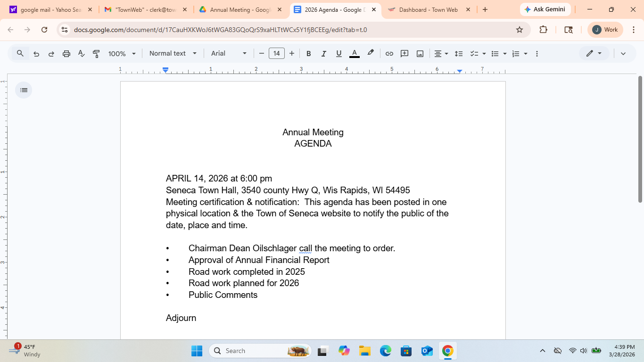Bookmark this page with star icon
The image size is (644, 362).
pos(520,30)
